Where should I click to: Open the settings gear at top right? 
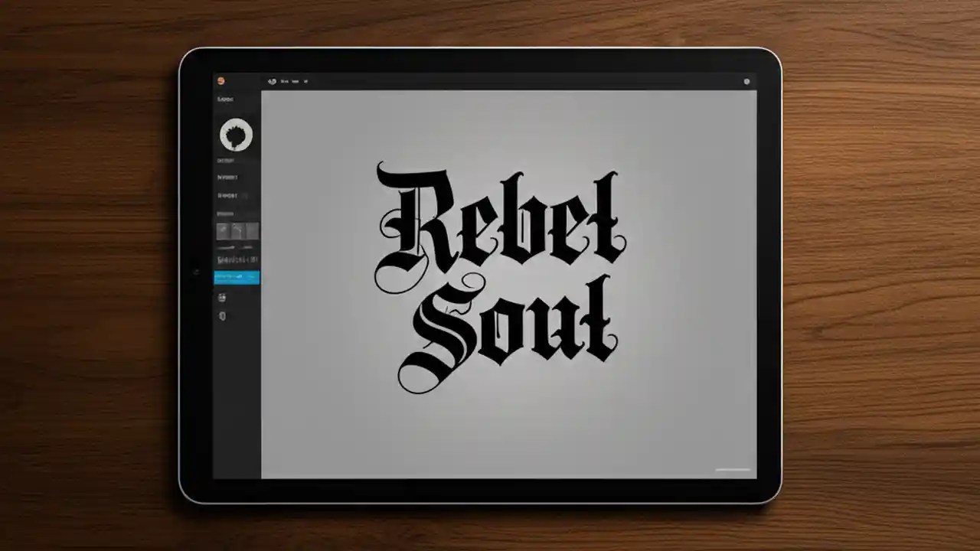click(x=746, y=81)
